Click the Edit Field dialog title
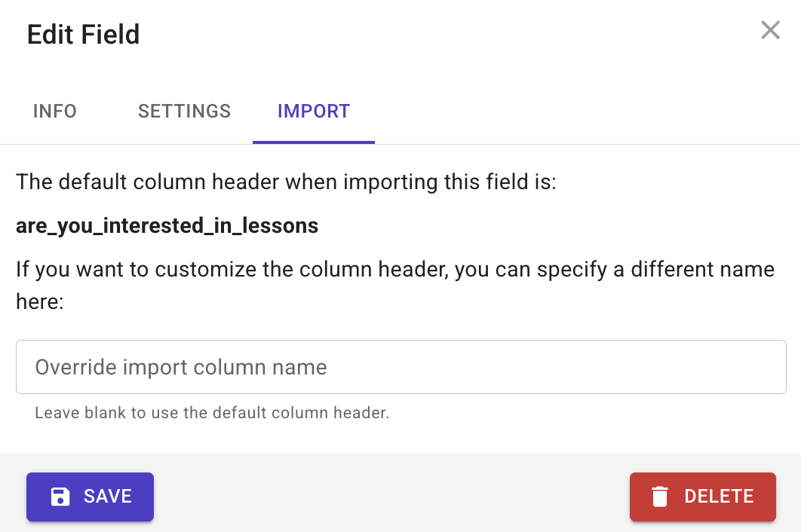Screen dimensions: 801x532 click(83, 34)
